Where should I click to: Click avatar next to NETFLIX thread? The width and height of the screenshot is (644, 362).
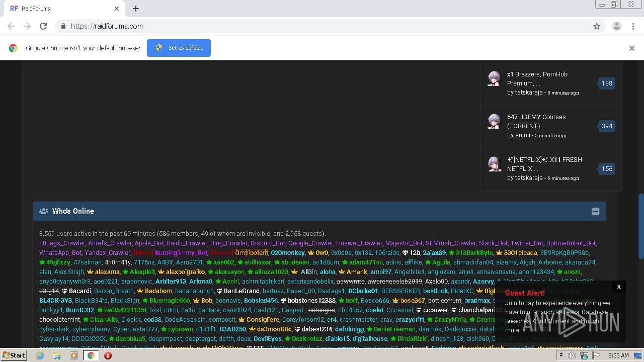pyautogui.click(x=495, y=164)
